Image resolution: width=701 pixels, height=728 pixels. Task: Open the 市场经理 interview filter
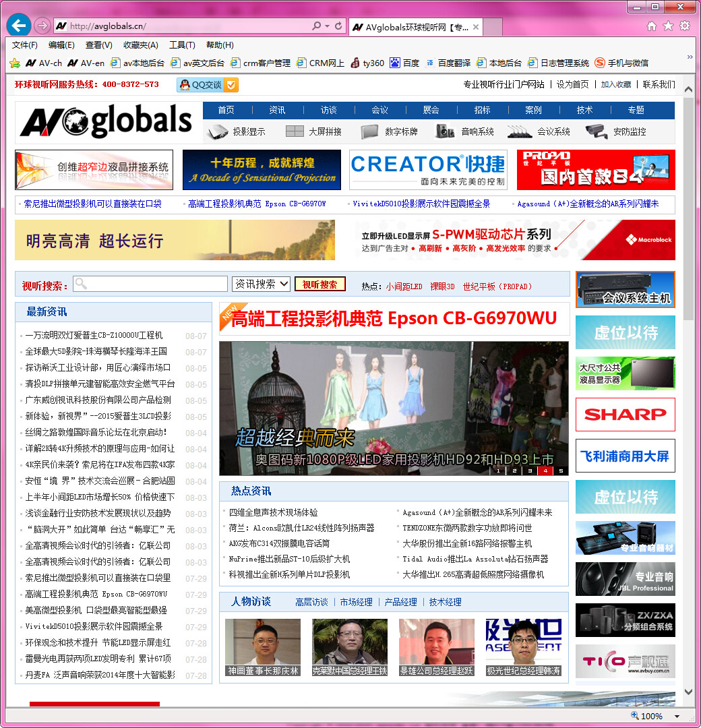point(356,602)
